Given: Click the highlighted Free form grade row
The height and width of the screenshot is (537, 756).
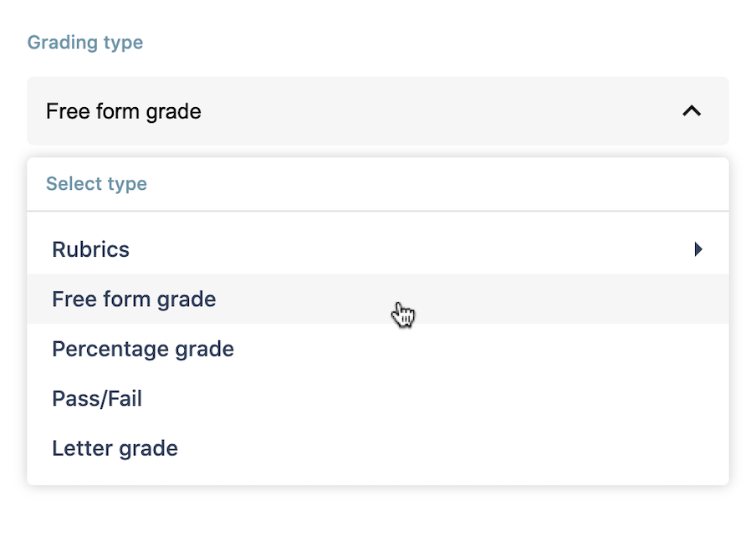Looking at the screenshot, I should 377,299.
